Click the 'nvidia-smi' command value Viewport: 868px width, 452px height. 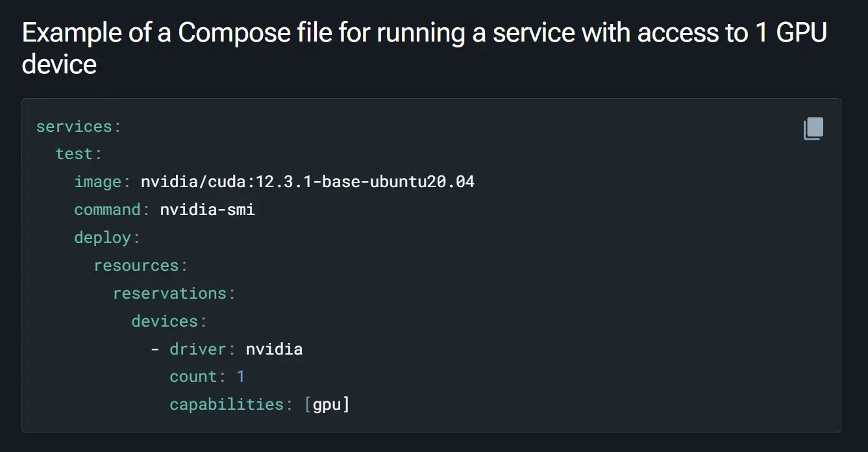pos(207,210)
